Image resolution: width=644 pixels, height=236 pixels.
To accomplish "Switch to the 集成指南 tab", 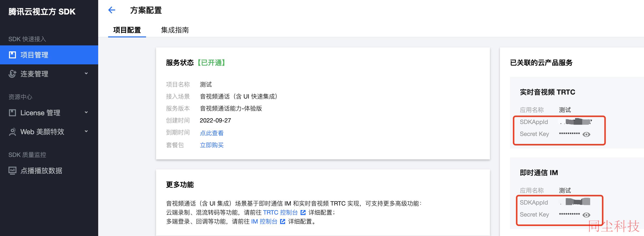I will click(x=175, y=30).
